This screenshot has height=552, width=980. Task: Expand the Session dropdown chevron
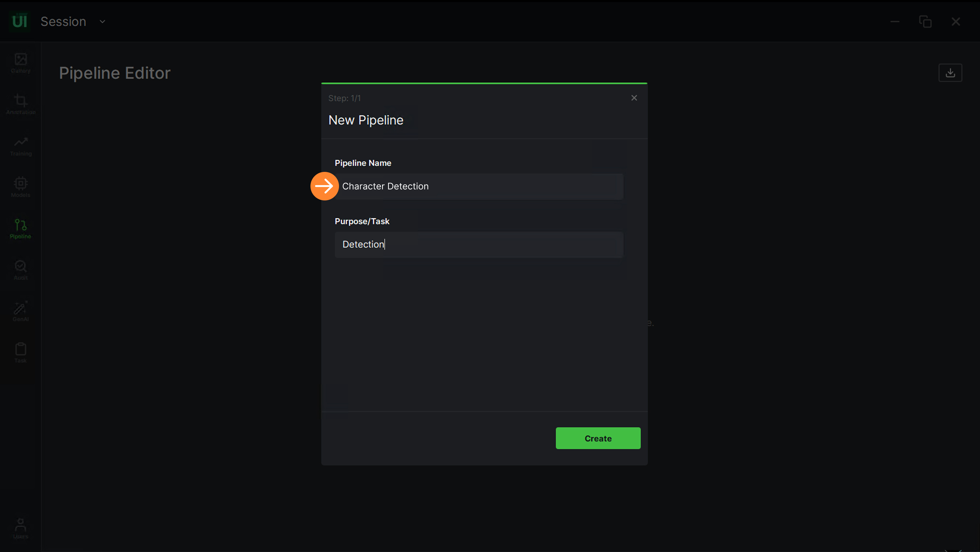pyautogui.click(x=102, y=22)
